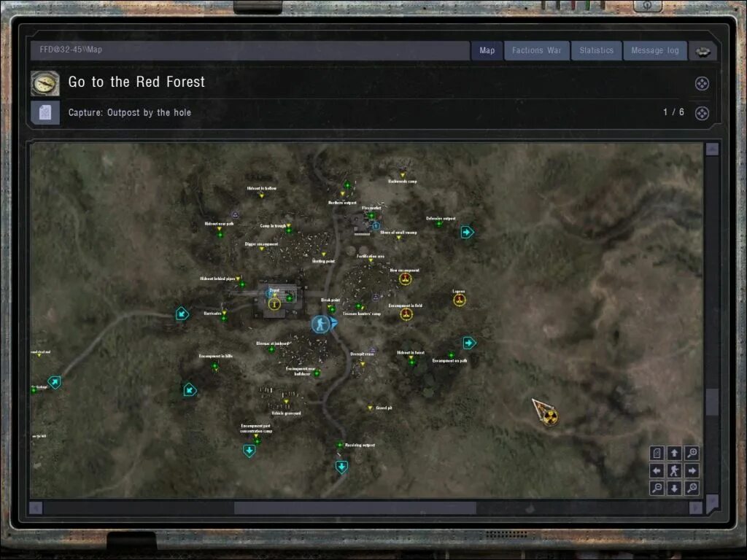This screenshot has width=747, height=560.
Task: Click the vertical scrollbar thumb
Action: click(712, 402)
